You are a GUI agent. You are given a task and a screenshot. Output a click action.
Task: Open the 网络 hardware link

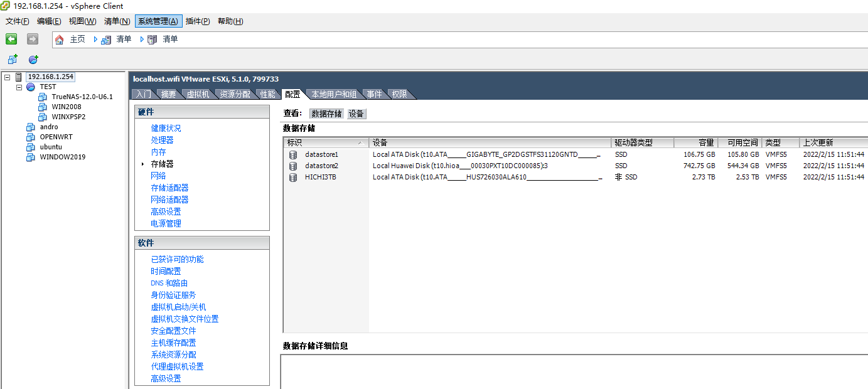[158, 176]
